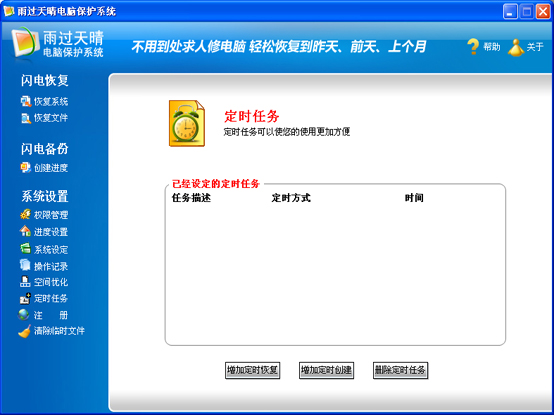
Task: Select the 定时任务 sidebar item
Action: click(44, 298)
